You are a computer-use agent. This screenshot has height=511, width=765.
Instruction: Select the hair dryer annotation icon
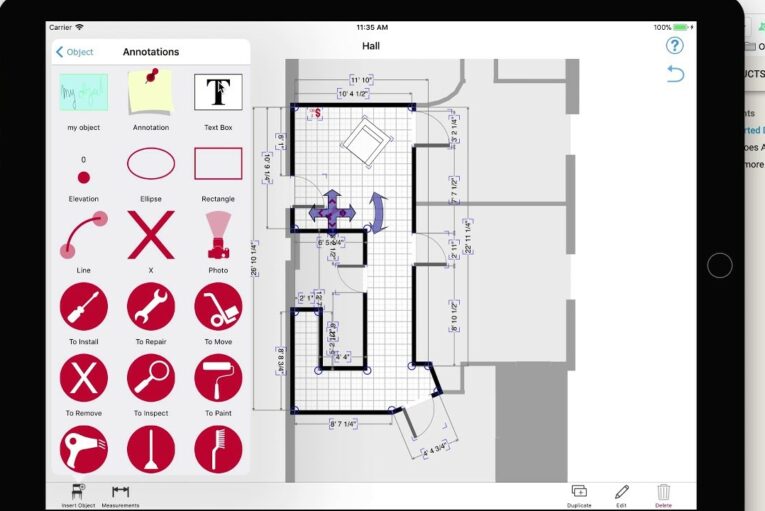click(83, 449)
